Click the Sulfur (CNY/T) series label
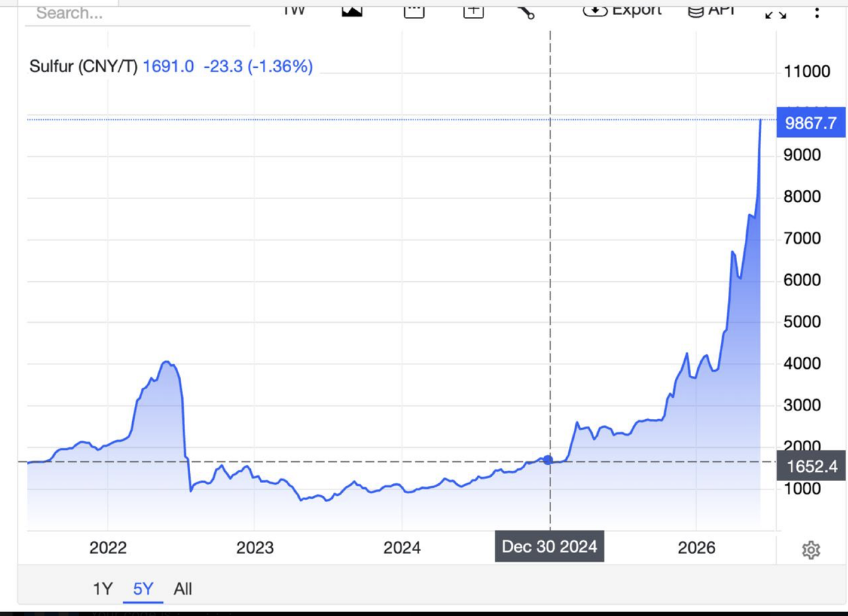 (84, 67)
